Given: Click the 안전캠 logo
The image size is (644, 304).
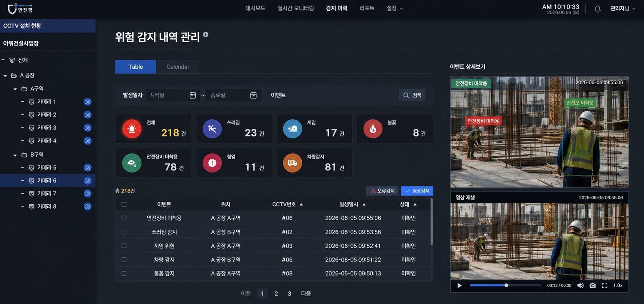Looking at the screenshot, I should 20,8.
